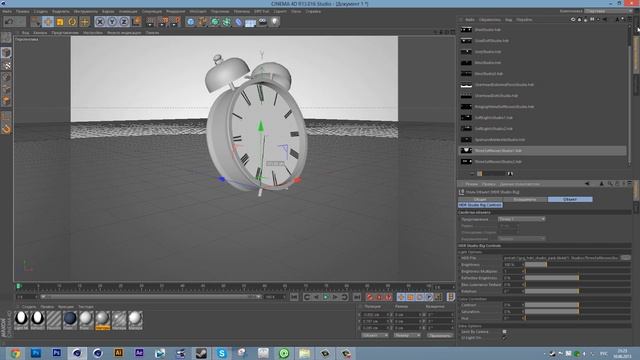
Task: Open Skype from the taskbar
Action: [222, 353]
